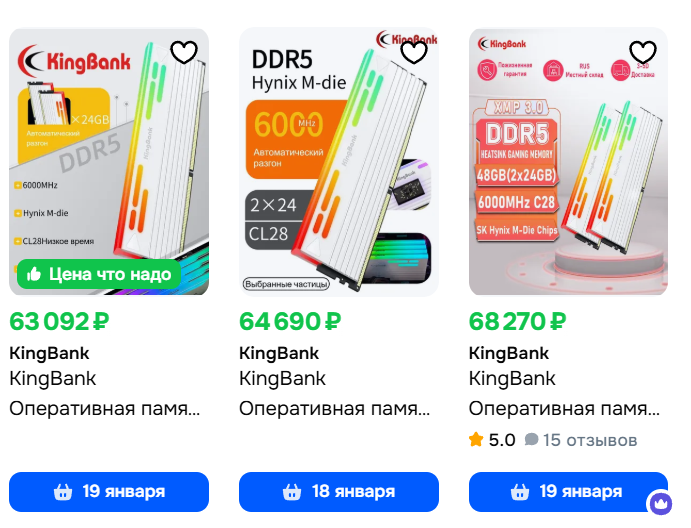691x528 pixels.
Task: Click the 68 270 ₽ price
Action: pyautogui.click(x=517, y=321)
